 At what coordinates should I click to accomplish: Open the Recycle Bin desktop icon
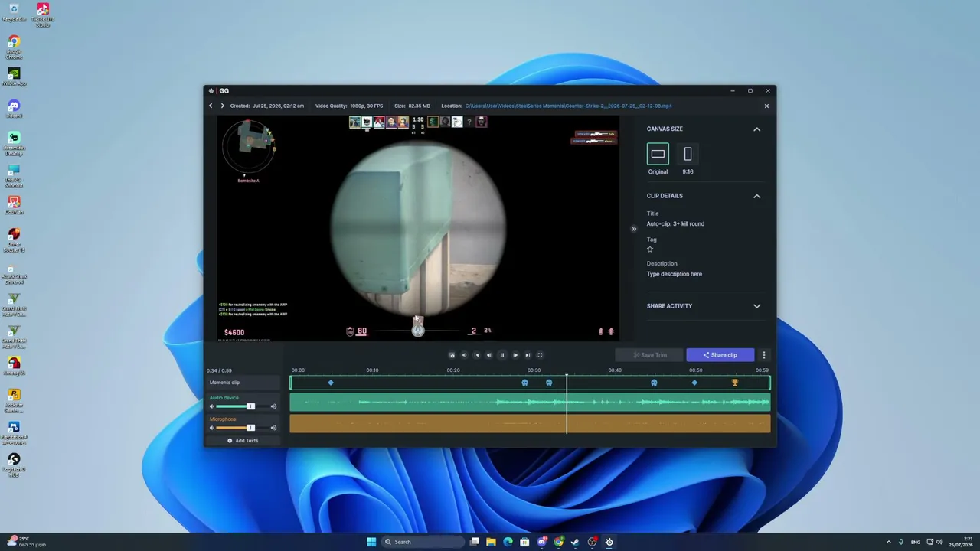(14, 12)
